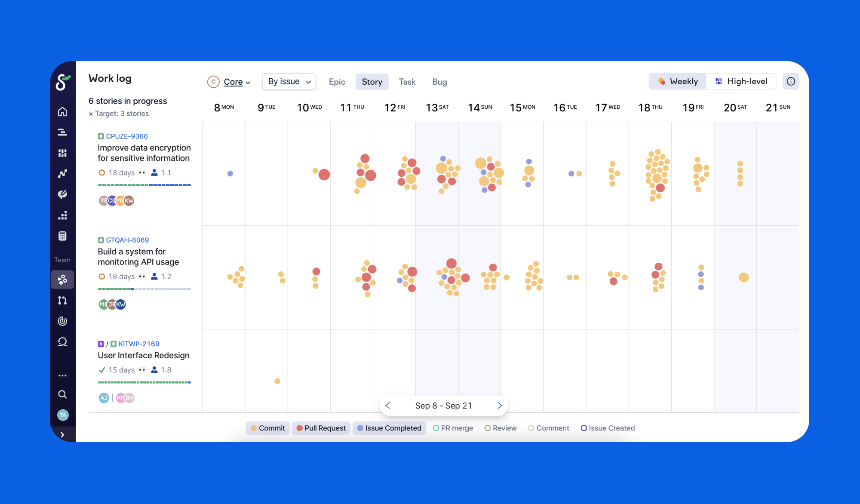Click the three-dots more icon in sidebar

pyautogui.click(x=62, y=375)
